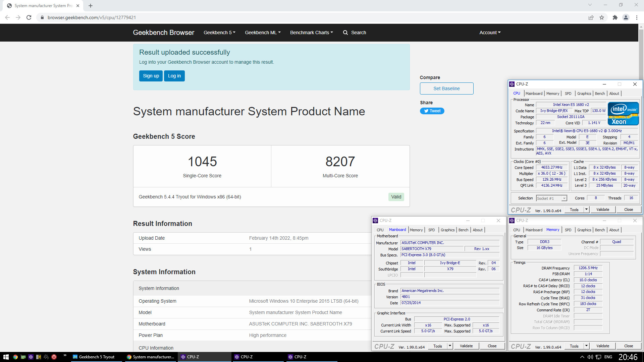Click Validate in the CPU tab window

[x=603, y=209]
